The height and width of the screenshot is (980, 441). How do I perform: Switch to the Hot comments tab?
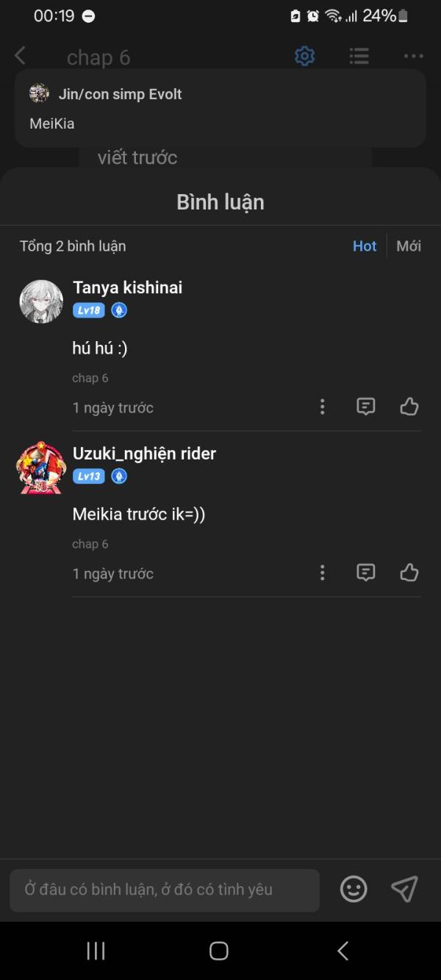(x=364, y=246)
